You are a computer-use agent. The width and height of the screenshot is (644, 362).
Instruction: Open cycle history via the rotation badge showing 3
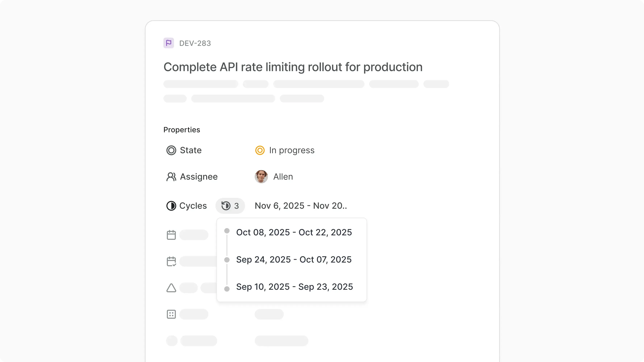(230, 206)
